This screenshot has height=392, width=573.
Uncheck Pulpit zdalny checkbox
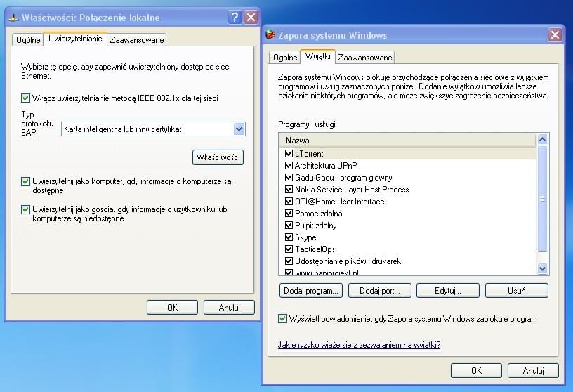click(x=289, y=226)
